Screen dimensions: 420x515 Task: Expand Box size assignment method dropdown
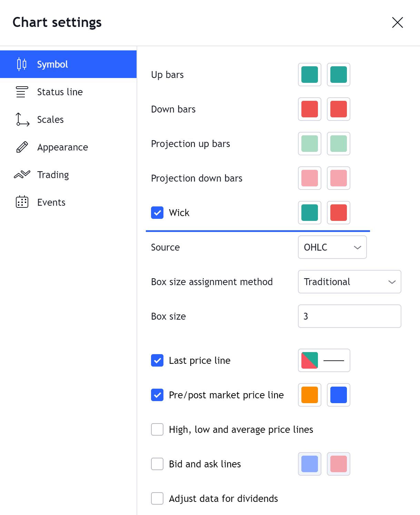coord(349,282)
